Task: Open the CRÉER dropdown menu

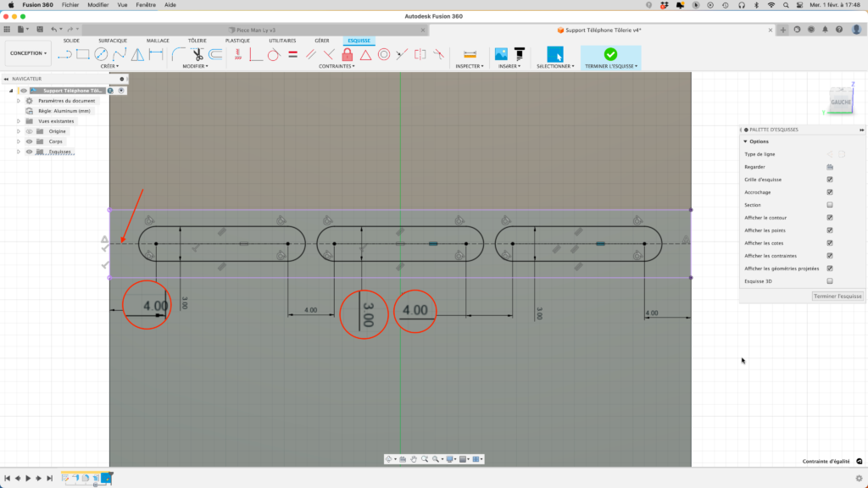Action: (109, 66)
